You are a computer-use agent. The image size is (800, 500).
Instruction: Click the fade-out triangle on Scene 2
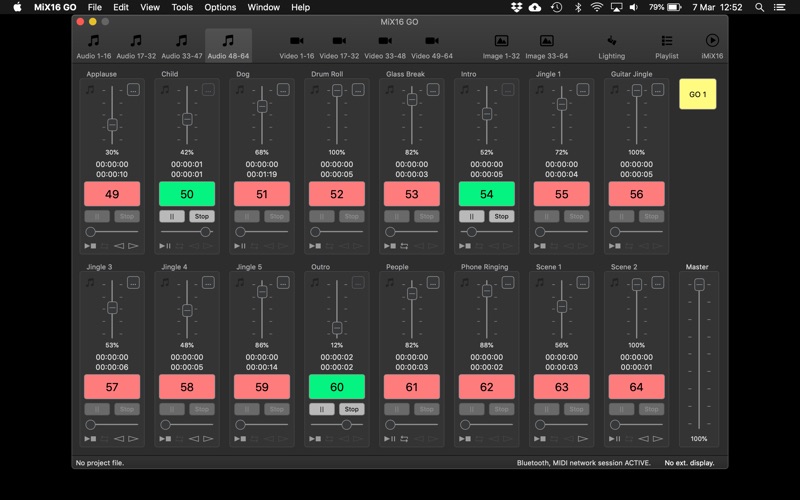point(658,439)
